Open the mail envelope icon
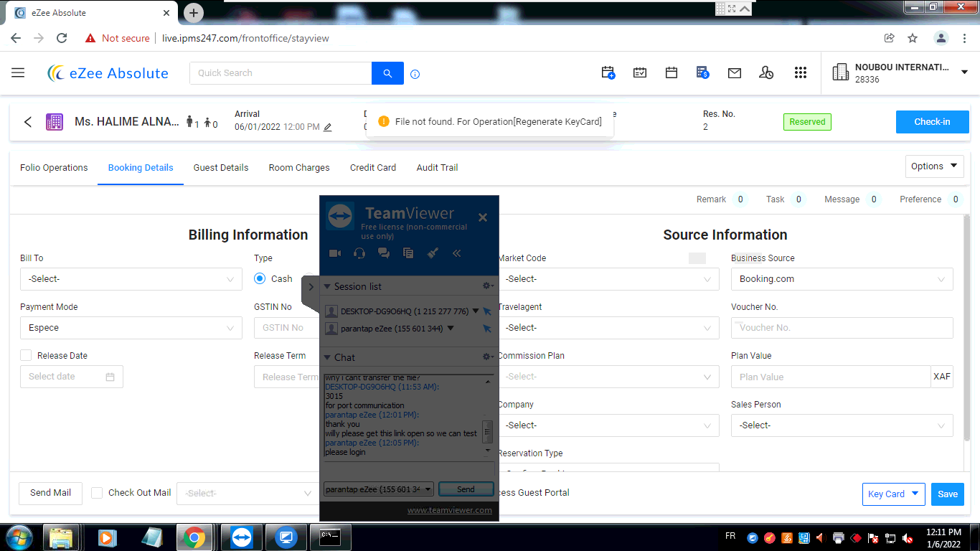This screenshot has height=551, width=980. pyautogui.click(x=735, y=73)
